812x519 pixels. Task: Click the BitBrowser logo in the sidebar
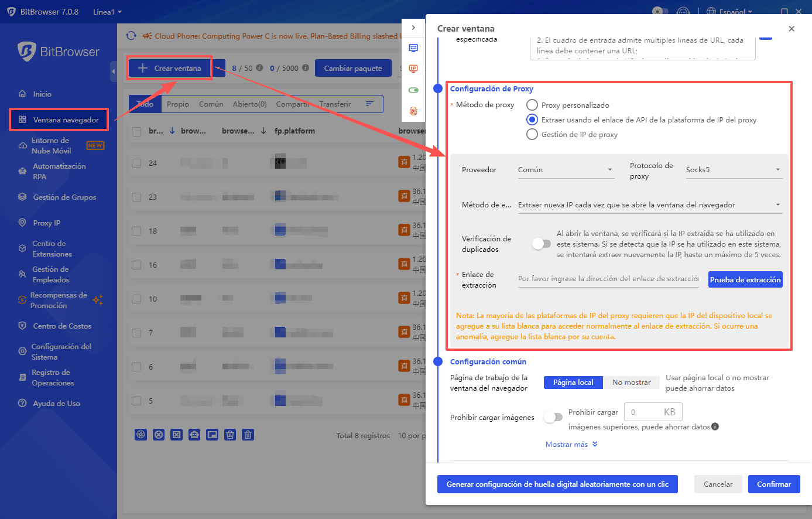point(58,52)
